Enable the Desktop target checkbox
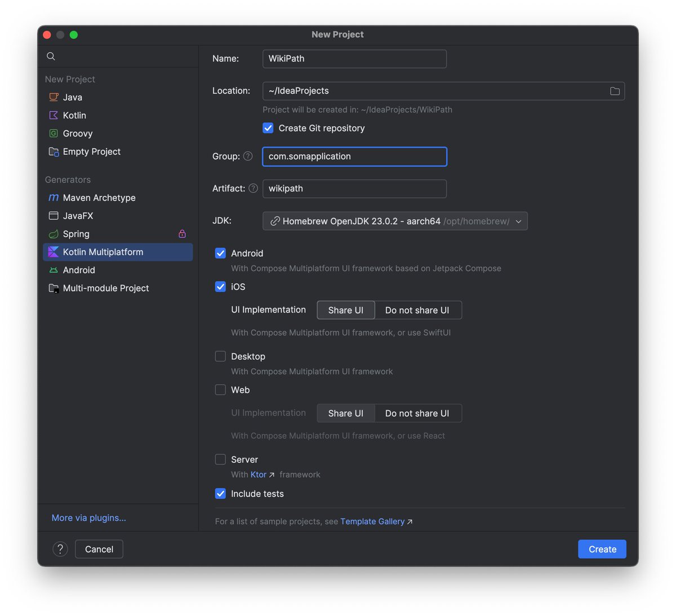Screen dimensions: 676x616 pos(220,356)
